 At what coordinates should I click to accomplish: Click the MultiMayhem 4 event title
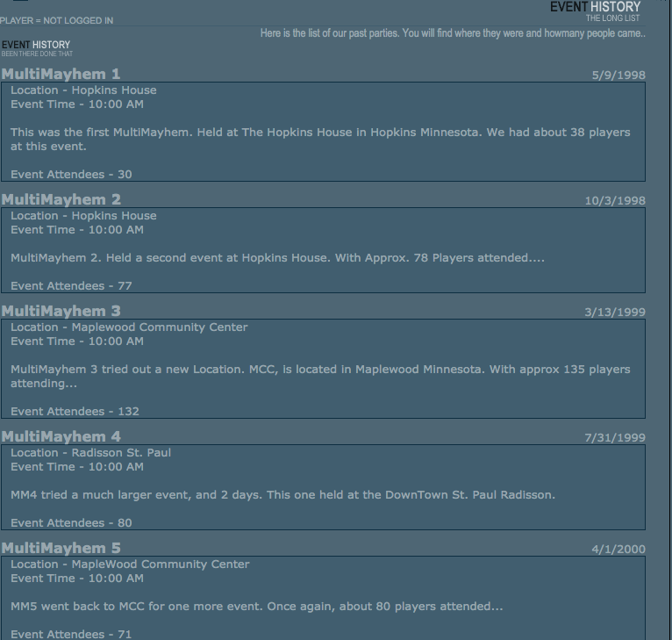coord(61,436)
